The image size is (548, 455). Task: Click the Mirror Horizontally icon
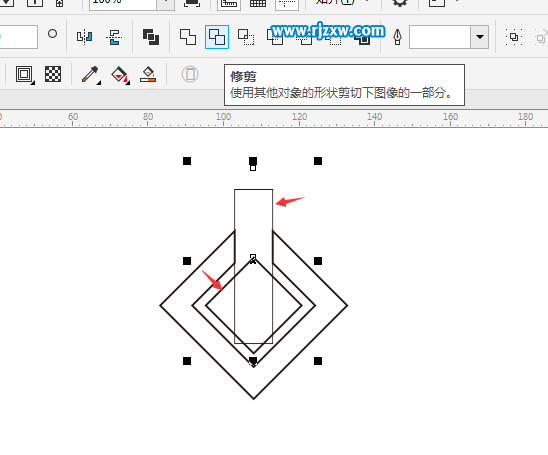pyautogui.click(x=85, y=36)
